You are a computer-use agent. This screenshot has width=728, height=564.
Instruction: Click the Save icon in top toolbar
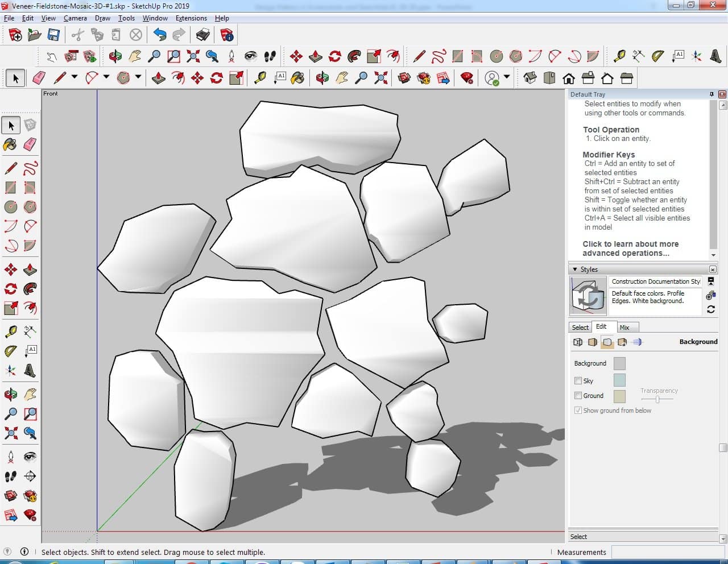coord(53,35)
